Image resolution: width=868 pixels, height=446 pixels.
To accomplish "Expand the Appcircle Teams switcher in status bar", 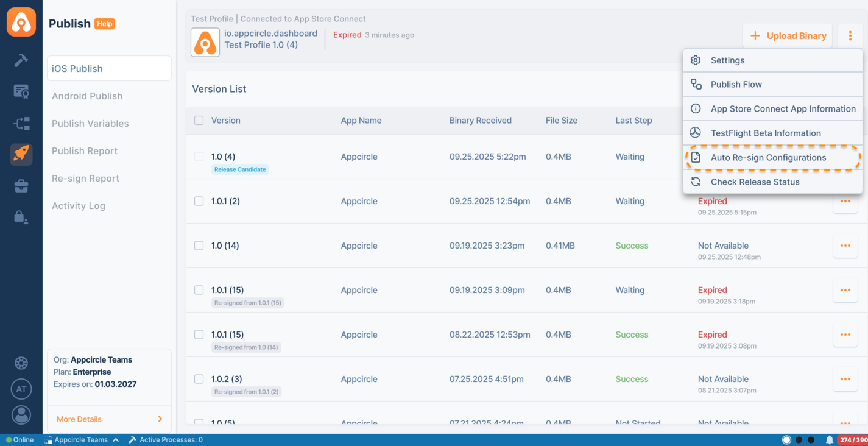I will coord(81,440).
